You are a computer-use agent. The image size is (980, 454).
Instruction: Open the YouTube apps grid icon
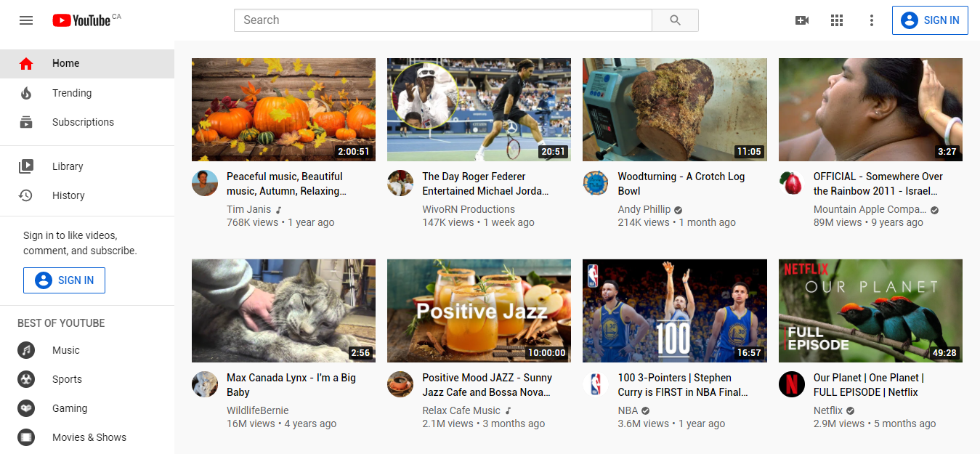click(x=837, y=20)
